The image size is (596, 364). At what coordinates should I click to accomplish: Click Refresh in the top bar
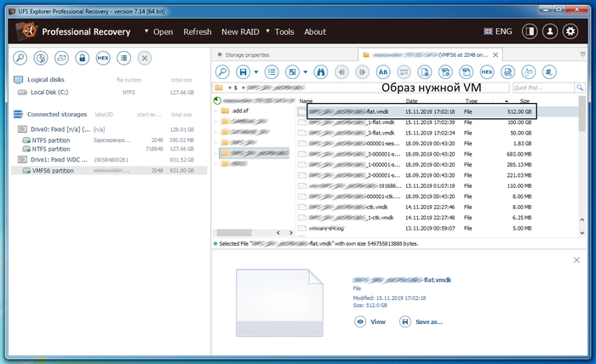pyautogui.click(x=197, y=31)
